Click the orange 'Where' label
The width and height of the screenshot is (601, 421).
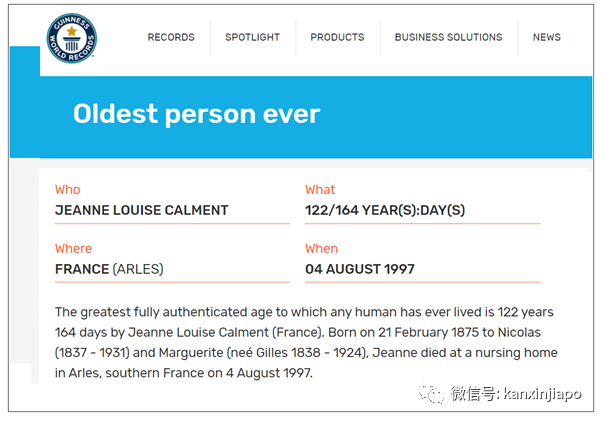click(73, 249)
